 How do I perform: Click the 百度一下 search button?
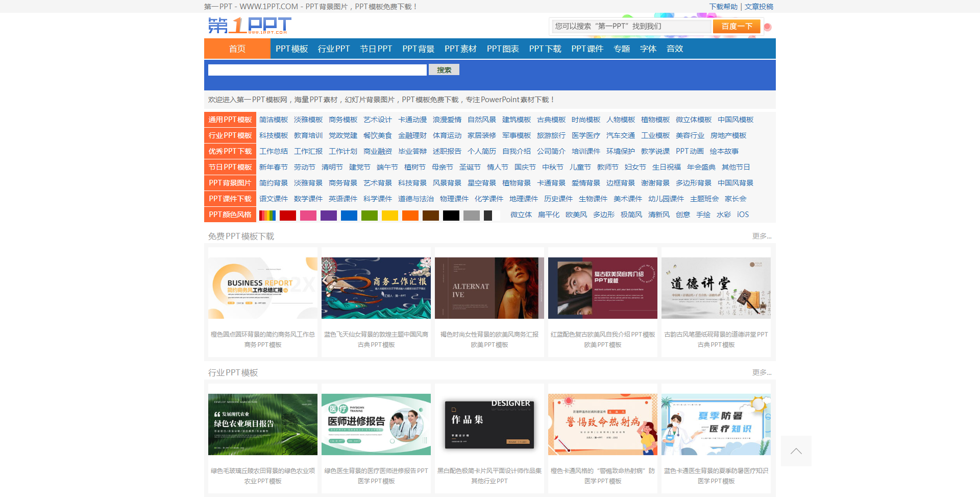pos(737,26)
